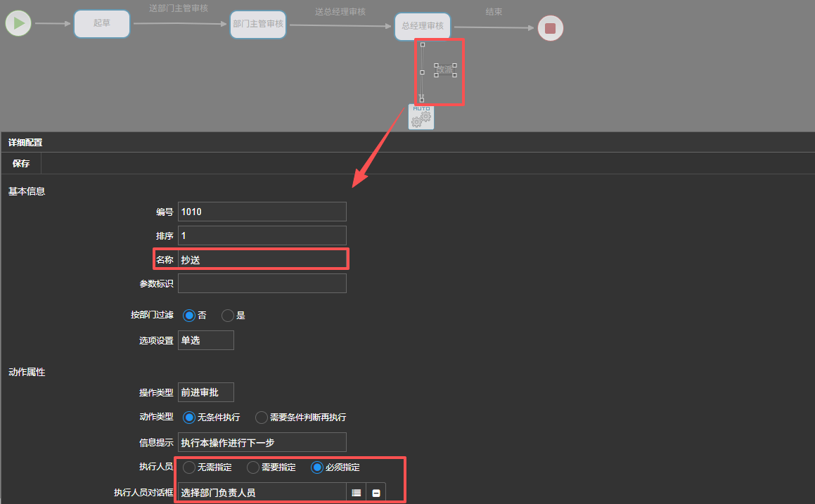Select the 起草 workflow node
This screenshot has height=504, width=815.
102,24
